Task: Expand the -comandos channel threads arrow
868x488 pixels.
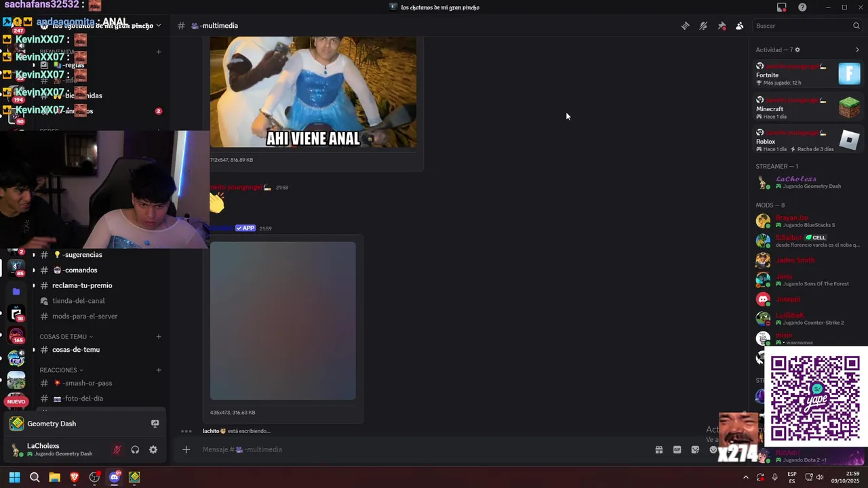Action: 33,270
